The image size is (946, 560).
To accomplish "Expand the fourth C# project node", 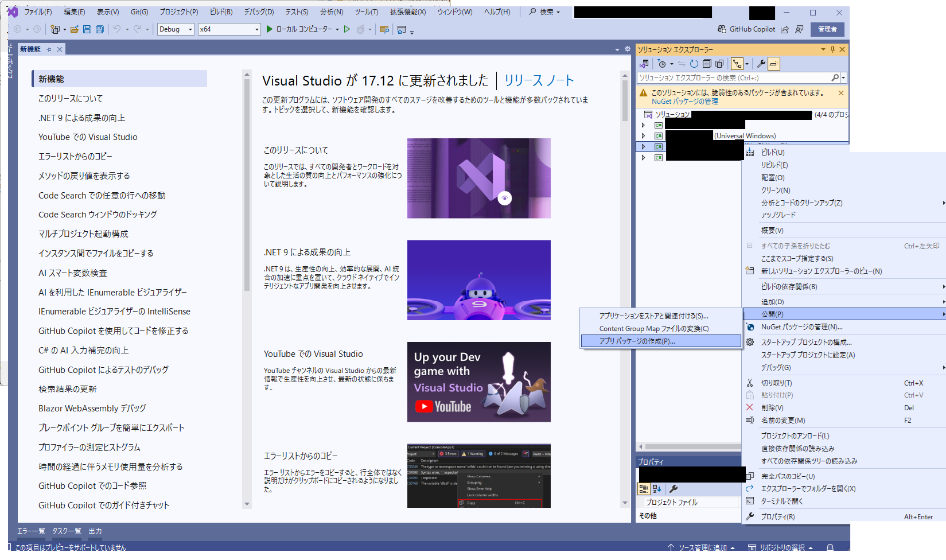I will coord(643,157).
